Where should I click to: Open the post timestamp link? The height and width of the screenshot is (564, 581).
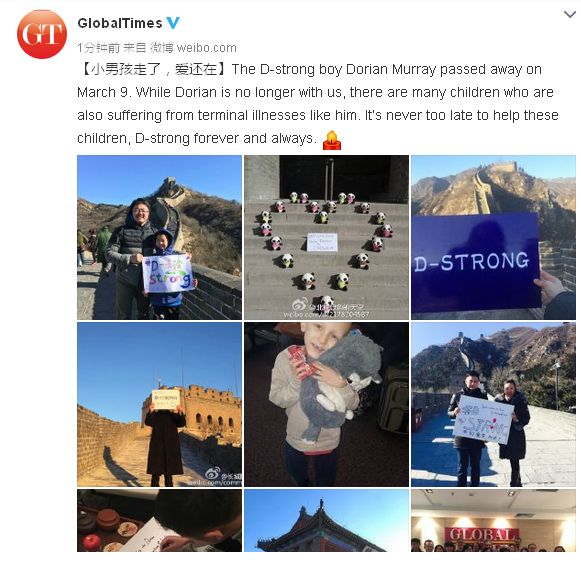98,47
